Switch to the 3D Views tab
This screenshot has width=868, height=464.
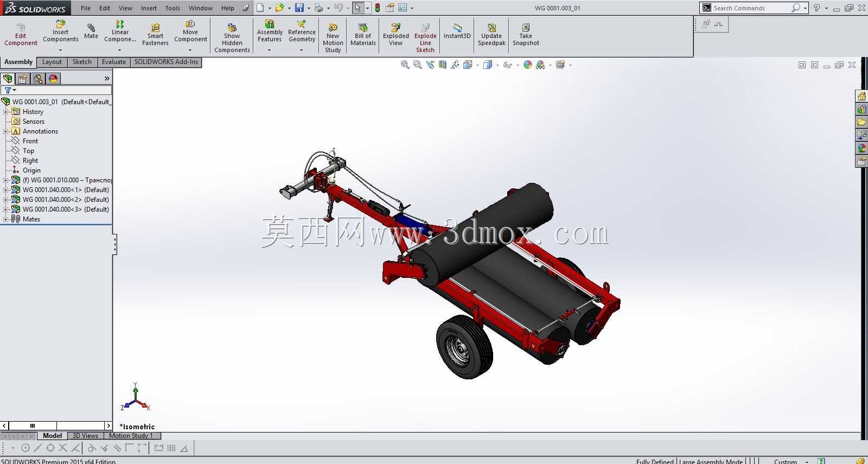coord(86,435)
